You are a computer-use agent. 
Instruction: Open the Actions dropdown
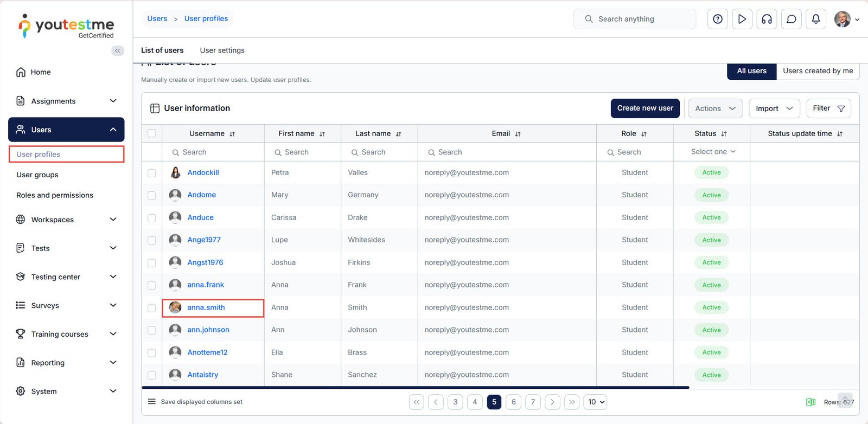(x=715, y=108)
